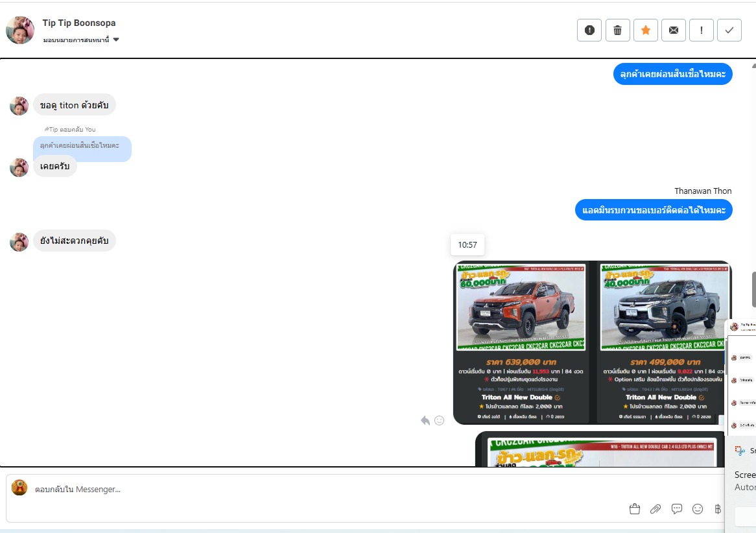Image resolution: width=756 pixels, height=533 pixels.
Task: Click the chat vertical scrollbar thumb
Action: pos(753,289)
